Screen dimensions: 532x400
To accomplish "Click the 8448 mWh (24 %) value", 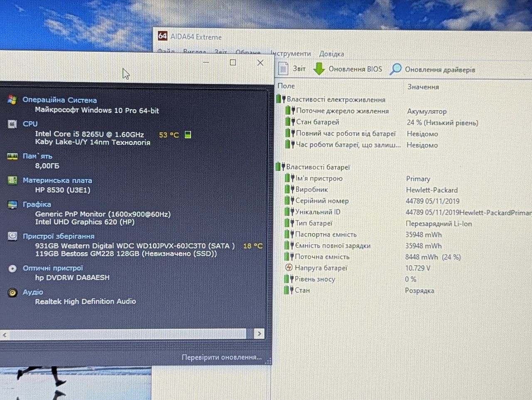I will click(433, 257).
